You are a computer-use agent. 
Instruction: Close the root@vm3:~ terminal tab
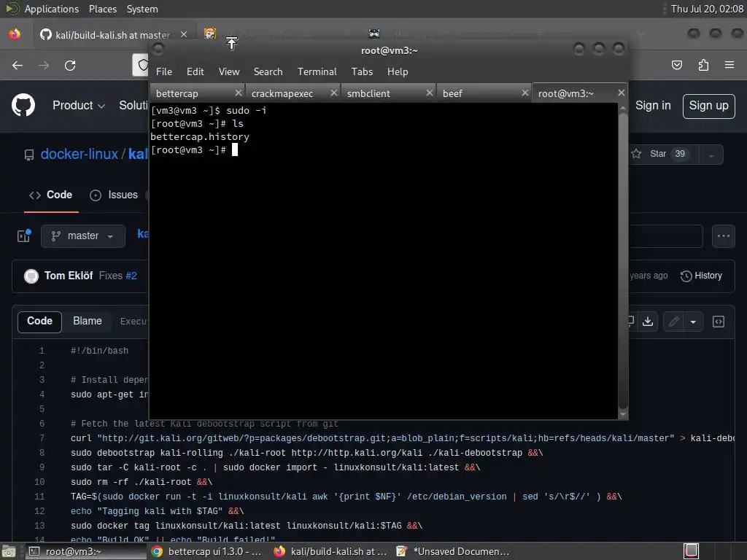(622, 93)
